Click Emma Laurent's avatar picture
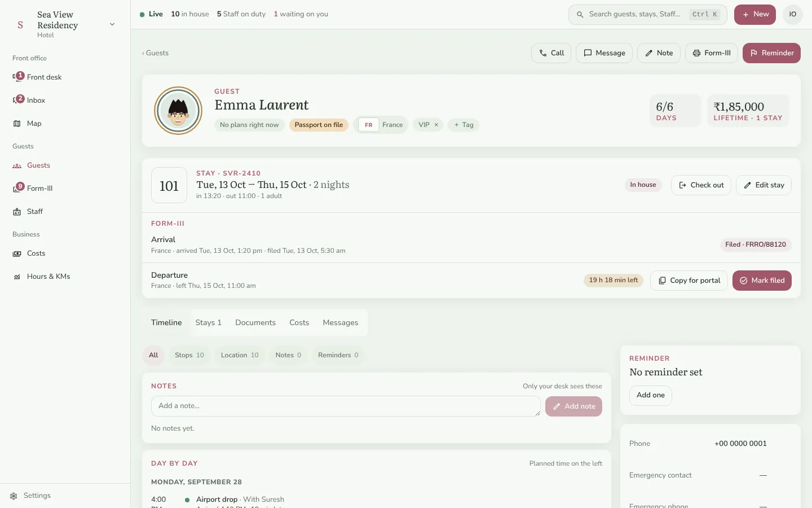812x508 pixels. (178, 111)
